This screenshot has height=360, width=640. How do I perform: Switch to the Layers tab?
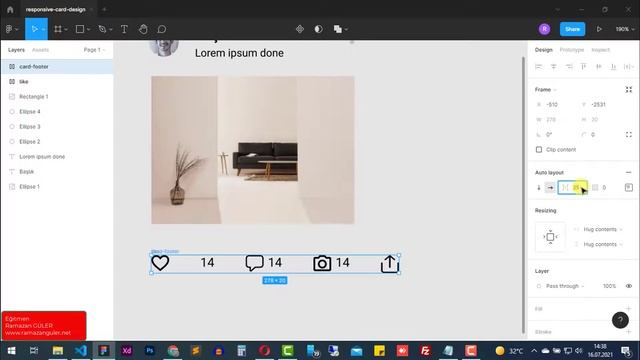point(16,50)
